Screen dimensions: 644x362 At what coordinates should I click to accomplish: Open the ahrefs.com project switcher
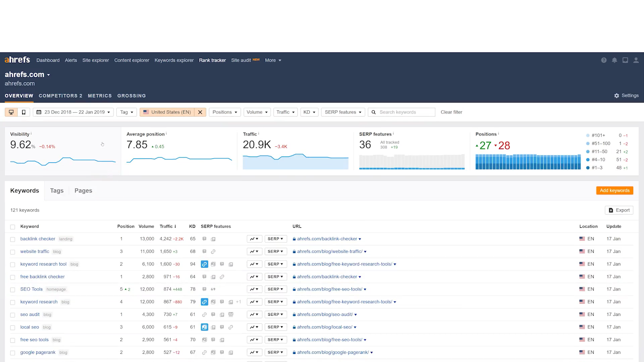(27, 74)
